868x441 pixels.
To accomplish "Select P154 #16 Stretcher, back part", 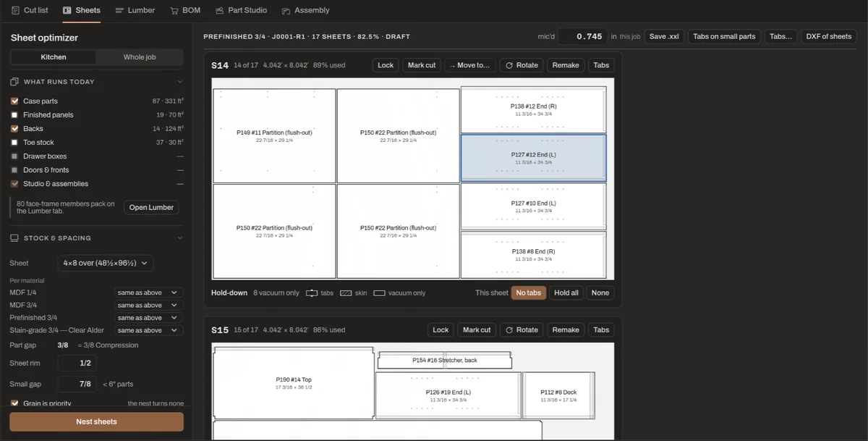I will pos(445,360).
